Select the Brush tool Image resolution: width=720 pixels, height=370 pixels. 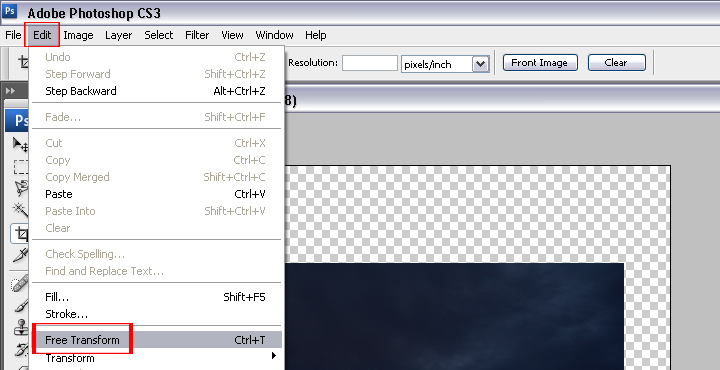coord(20,305)
